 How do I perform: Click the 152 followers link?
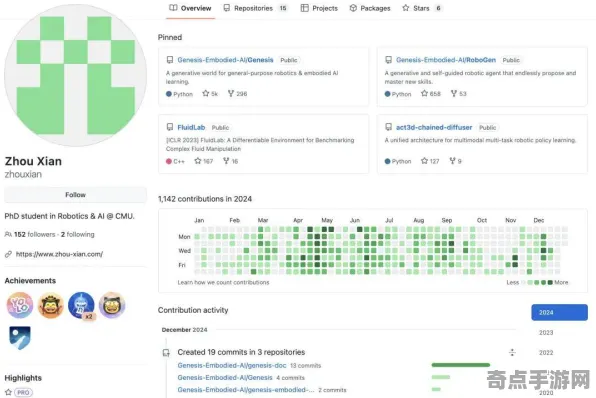pyautogui.click(x=34, y=235)
